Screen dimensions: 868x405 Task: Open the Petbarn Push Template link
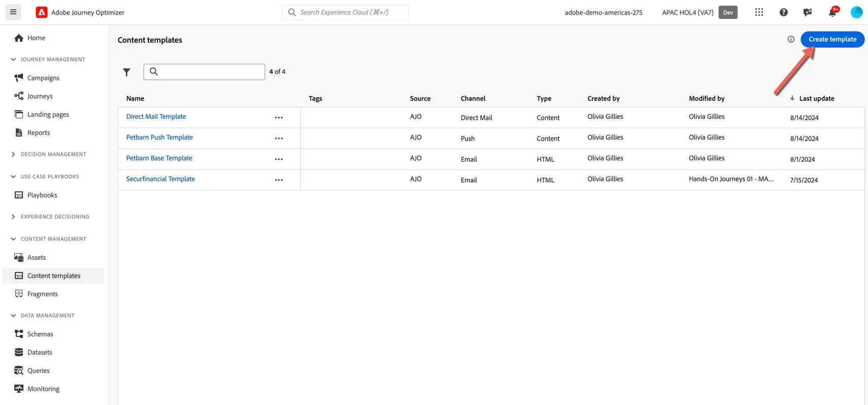159,138
